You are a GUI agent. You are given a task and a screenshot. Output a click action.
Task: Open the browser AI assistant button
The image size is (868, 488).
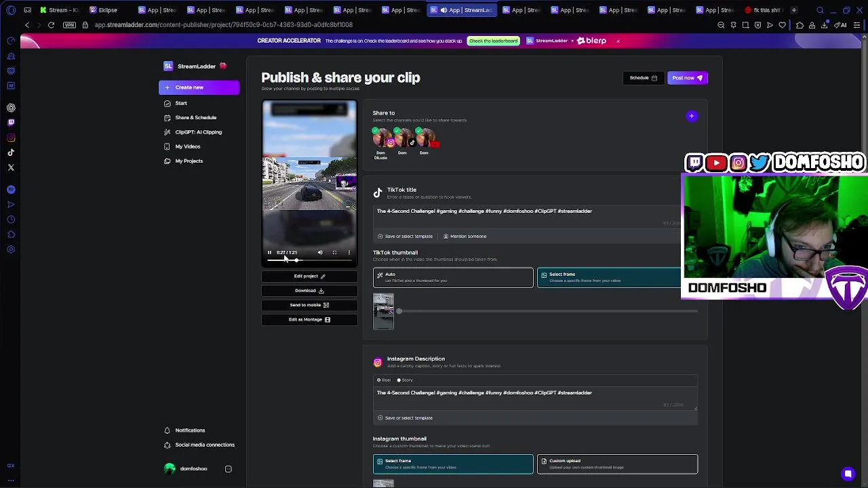click(x=841, y=25)
